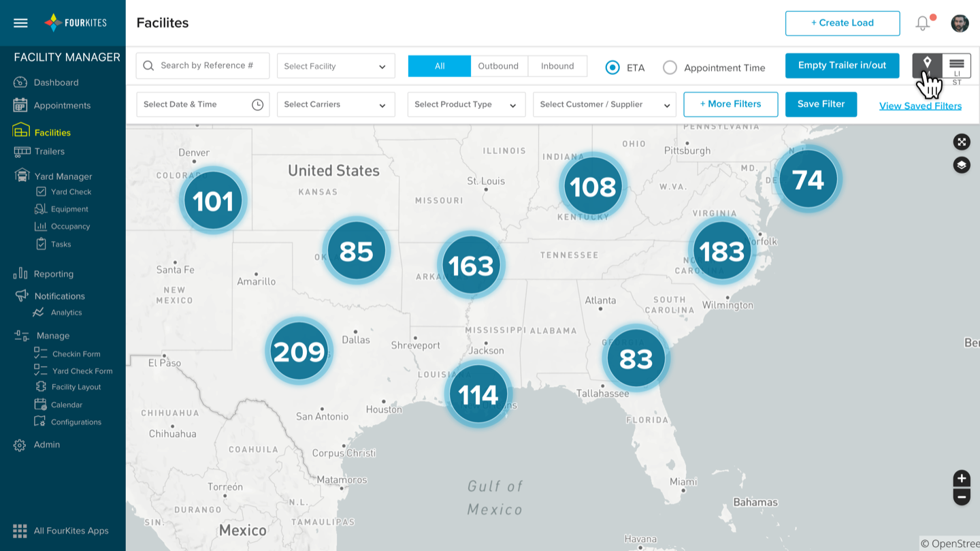The image size is (980, 551).
Task: Click the Notifications megaphone icon
Action: coord(22,296)
